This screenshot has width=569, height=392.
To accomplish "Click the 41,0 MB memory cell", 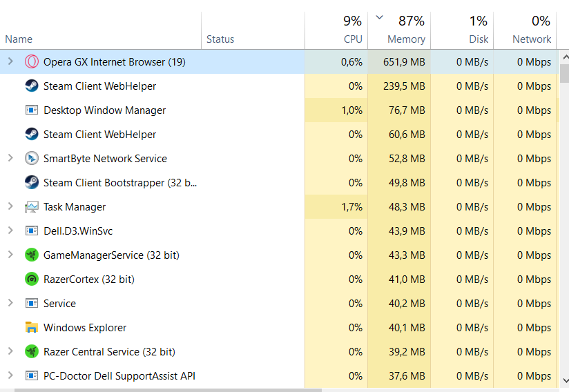I will click(x=399, y=280).
